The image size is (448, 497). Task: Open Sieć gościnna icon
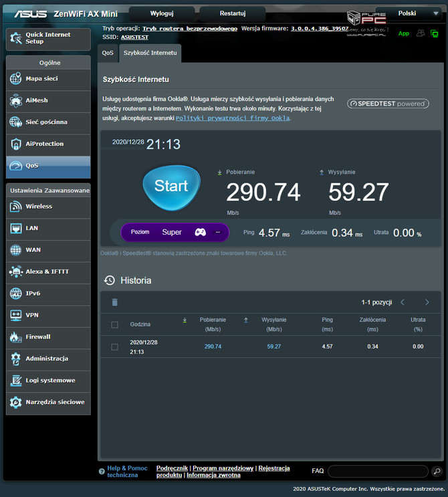tap(15, 122)
